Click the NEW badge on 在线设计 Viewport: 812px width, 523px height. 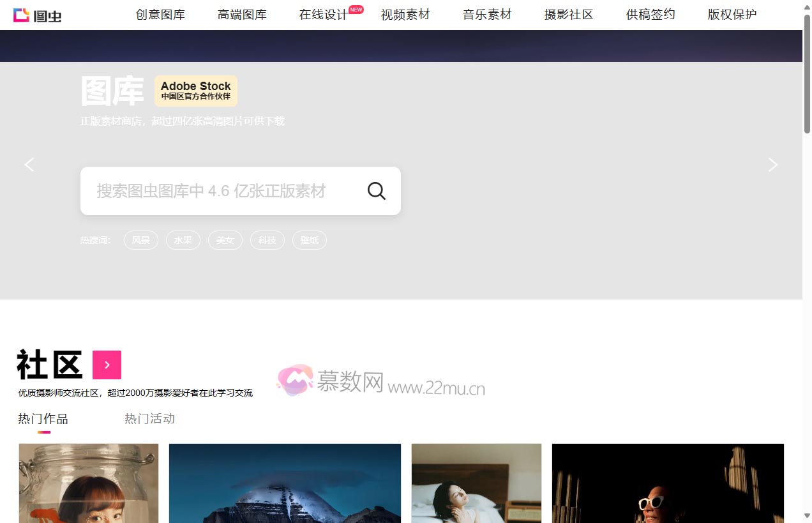356,9
